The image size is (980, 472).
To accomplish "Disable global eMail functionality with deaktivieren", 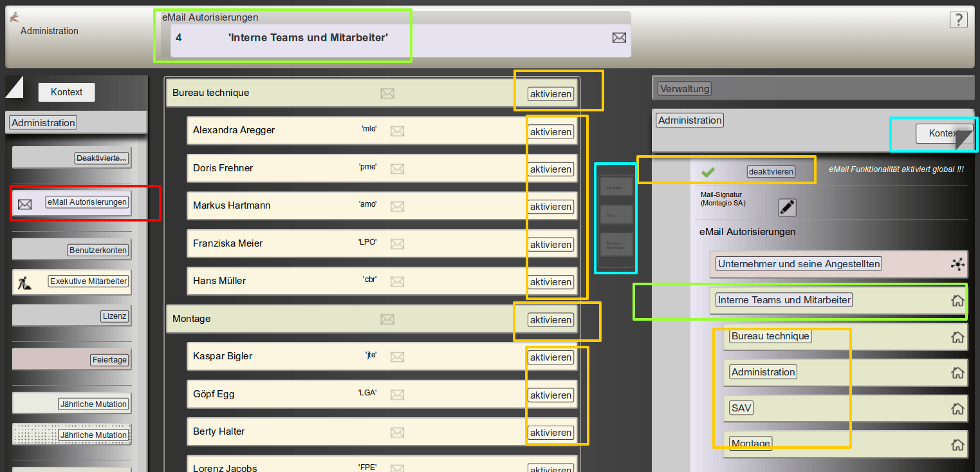I will (771, 172).
